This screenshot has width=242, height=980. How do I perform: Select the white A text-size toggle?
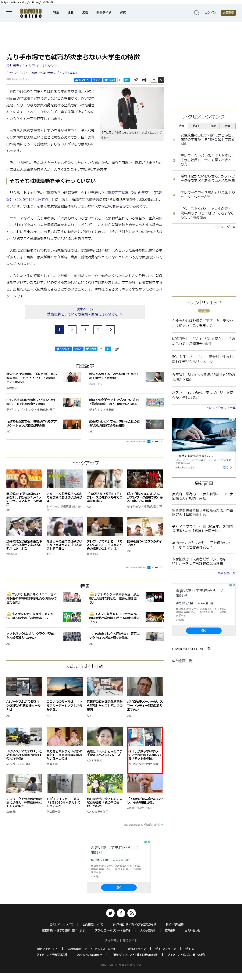pos(154,80)
